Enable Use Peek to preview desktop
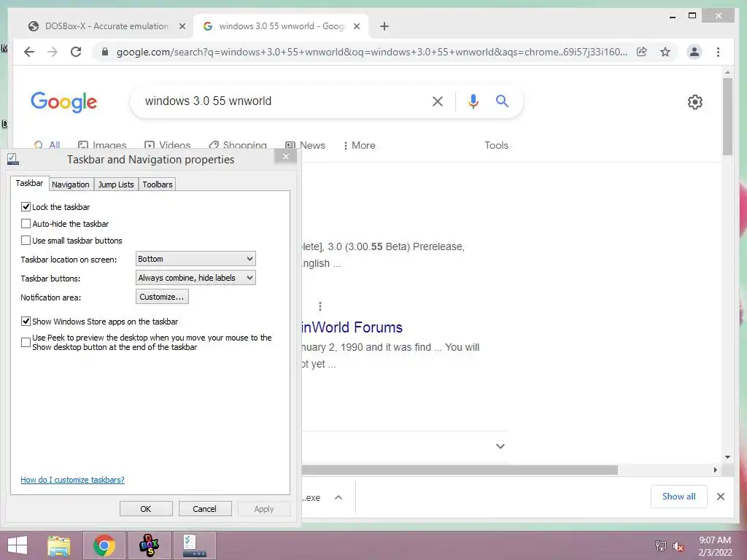This screenshot has height=560, width=747. click(x=26, y=343)
